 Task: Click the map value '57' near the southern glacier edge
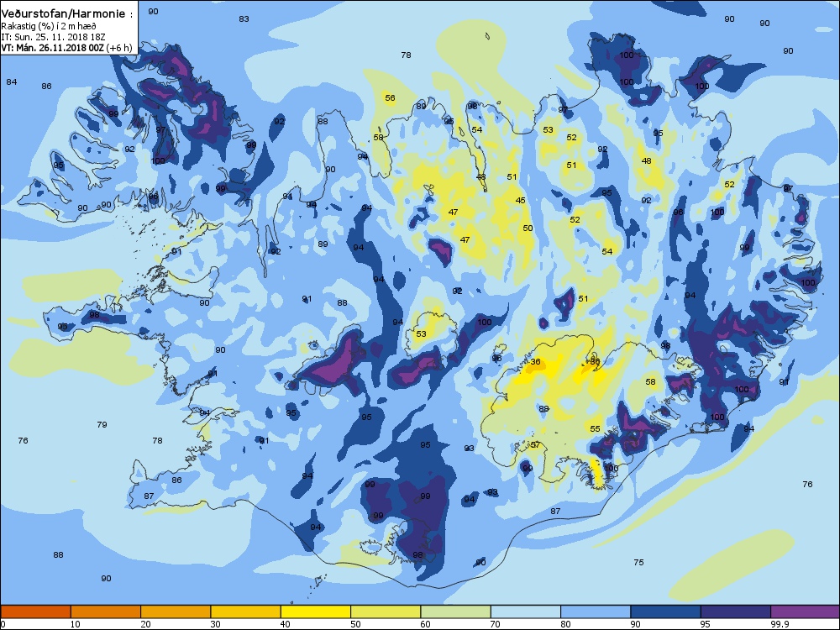(535, 444)
